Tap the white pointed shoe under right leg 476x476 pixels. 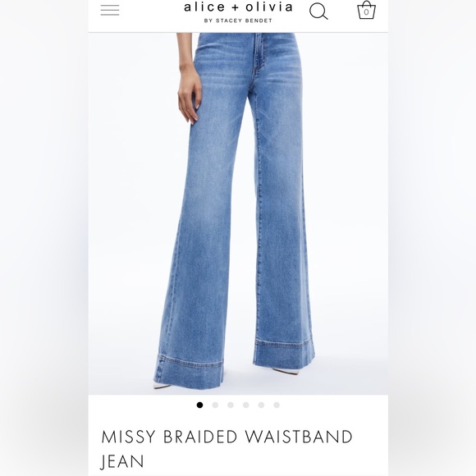tap(286, 371)
